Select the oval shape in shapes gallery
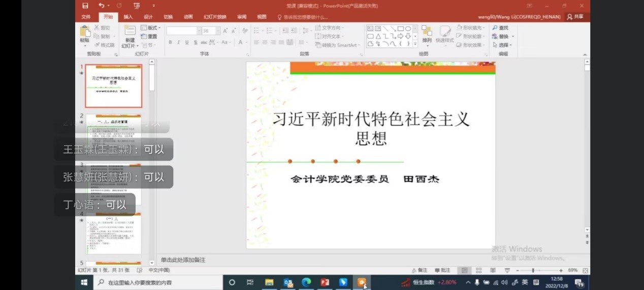Viewport: 644px width, 290px height. click(x=408, y=29)
